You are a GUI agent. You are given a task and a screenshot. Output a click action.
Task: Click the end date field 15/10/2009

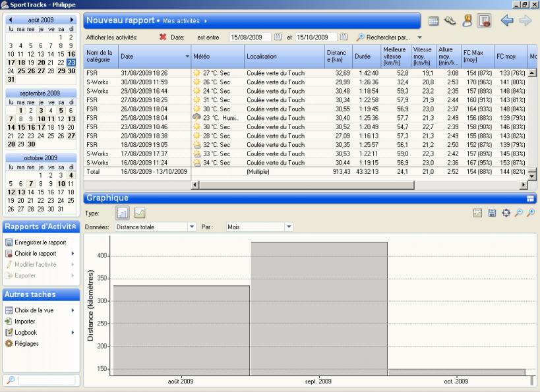[x=316, y=38]
